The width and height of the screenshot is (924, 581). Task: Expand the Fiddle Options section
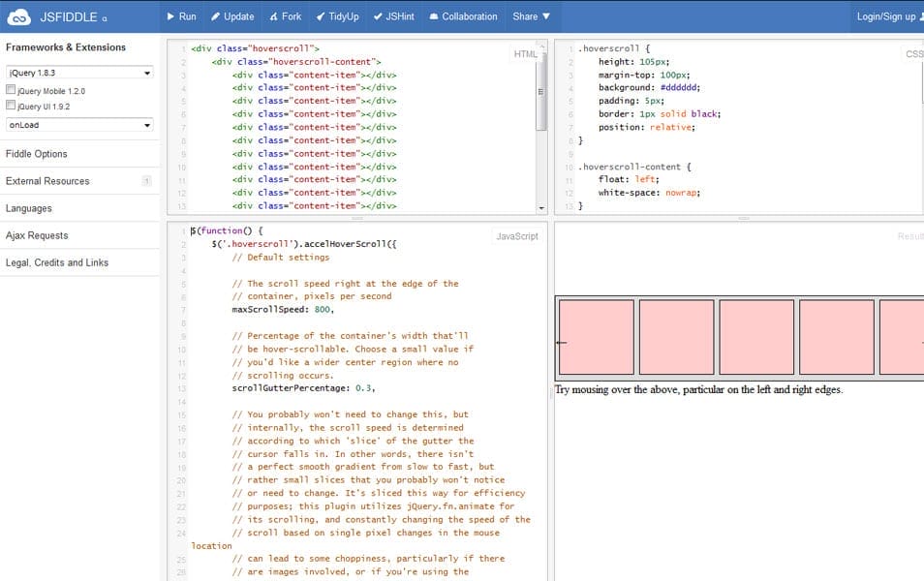[x=37, y=154]
